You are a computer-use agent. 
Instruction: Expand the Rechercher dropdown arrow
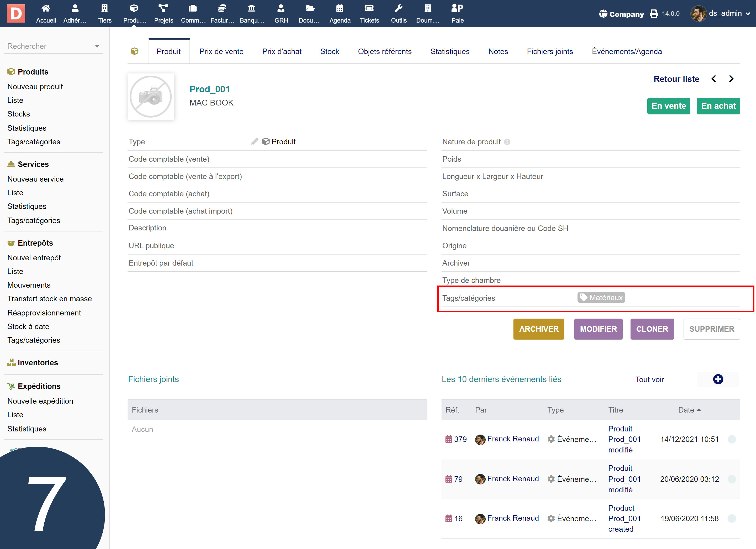click(x=97, y=46)
